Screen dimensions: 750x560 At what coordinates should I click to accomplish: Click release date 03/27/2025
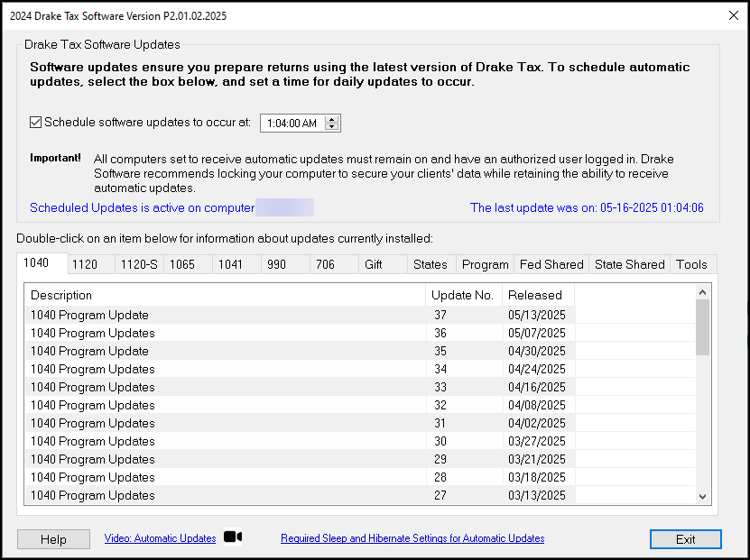tap(537, 441)
